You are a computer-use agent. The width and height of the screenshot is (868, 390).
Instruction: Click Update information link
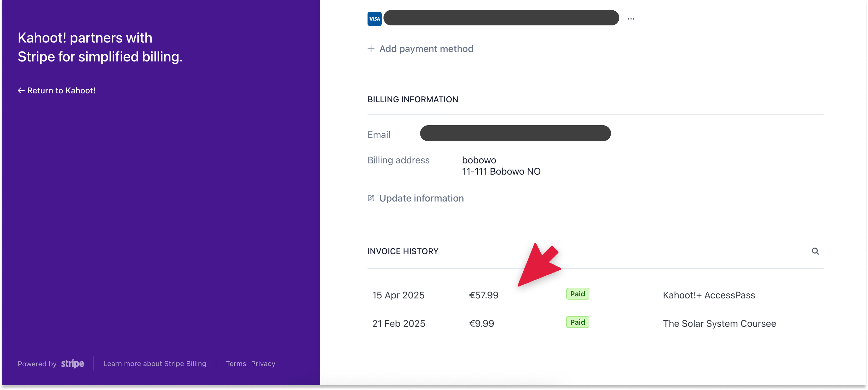[x=422, y=198]
